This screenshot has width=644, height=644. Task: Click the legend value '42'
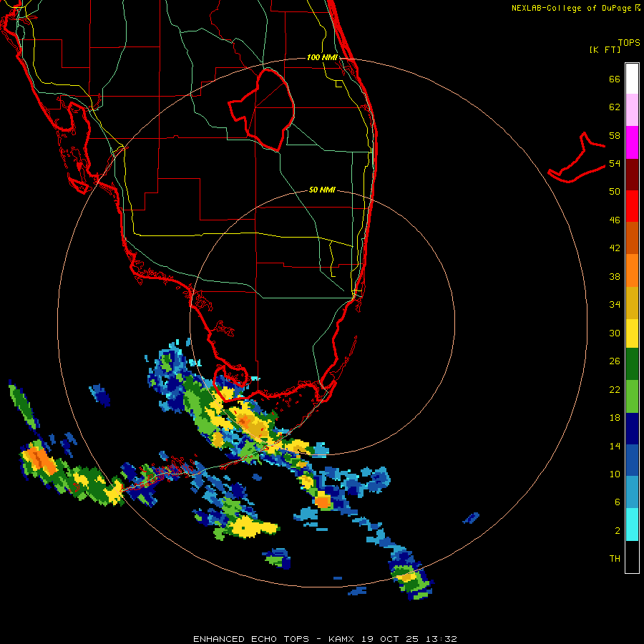point(615,248)
